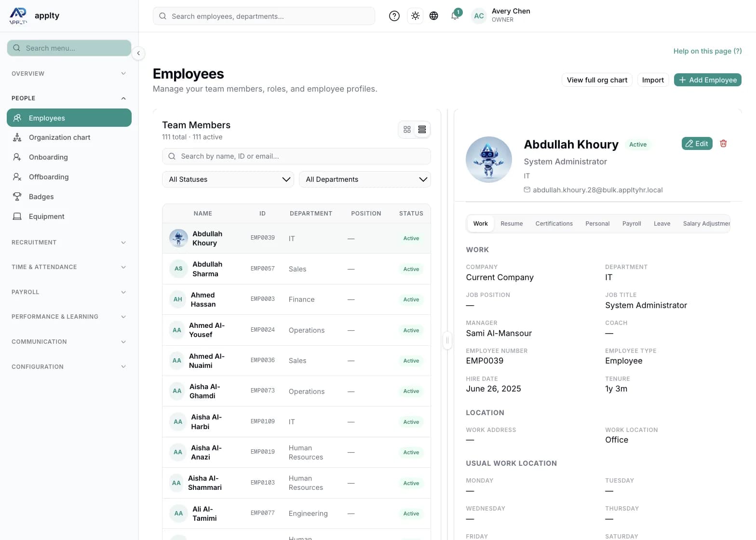Expand the Payroll sidebar section

point(69,292)
